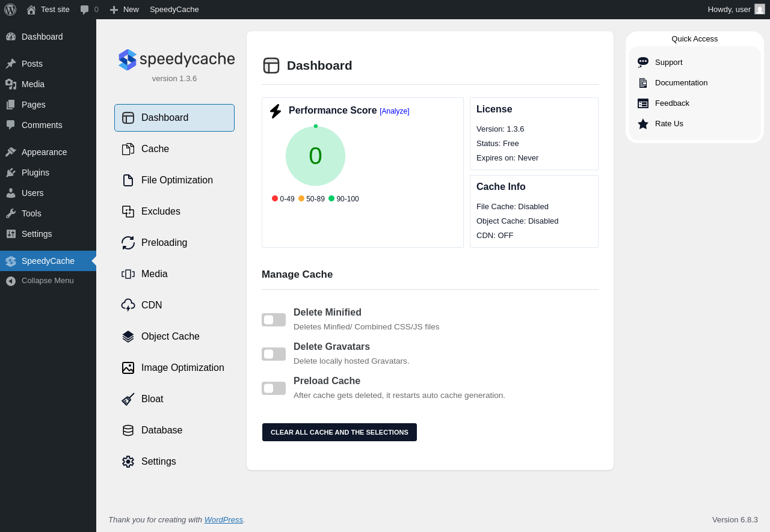Click the Analyze link beside Performance Score

coord(394,111)
